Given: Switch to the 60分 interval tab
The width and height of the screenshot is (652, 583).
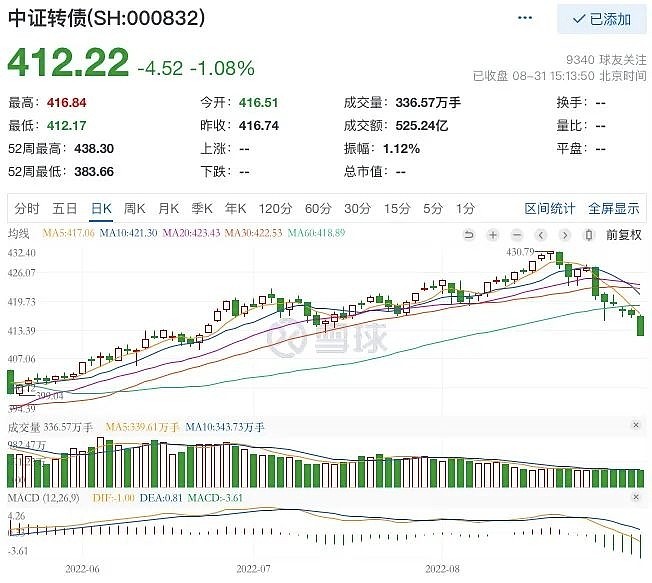Looking at the screenshot, I should point(318,208).
